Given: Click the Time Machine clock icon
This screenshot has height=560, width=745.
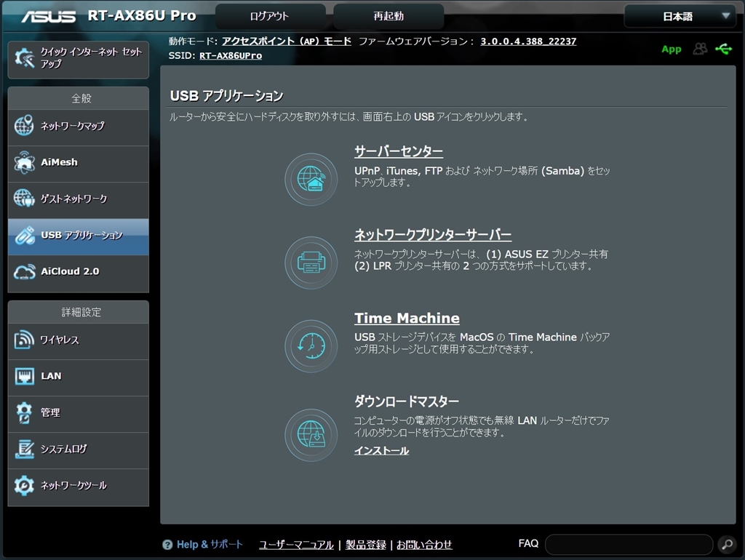Looking at the screenshot, I should pyautogui.click(x=311, y=345).
